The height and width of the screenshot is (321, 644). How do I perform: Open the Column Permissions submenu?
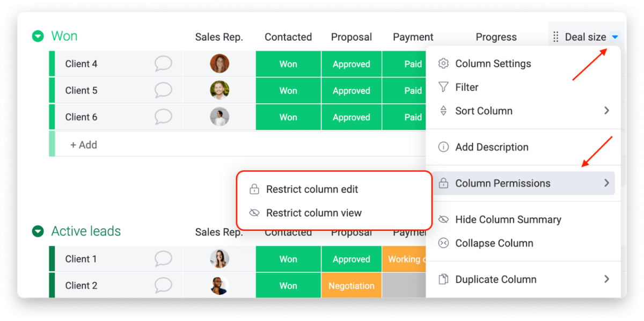point(523,183)
